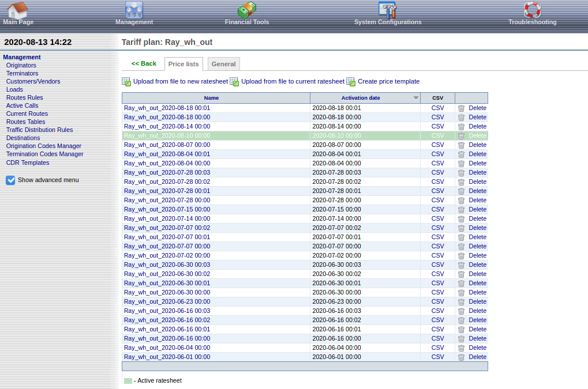
Task: Click trash icon for Ray_wh_out_2020-08-18 00:01
Action: tap(461, 108)
